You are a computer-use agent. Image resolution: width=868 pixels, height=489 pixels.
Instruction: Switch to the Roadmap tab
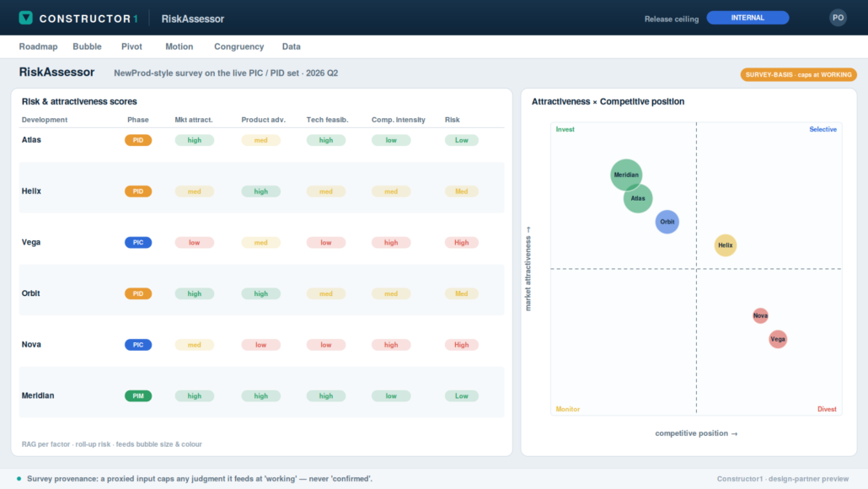(x=38, y=46)
